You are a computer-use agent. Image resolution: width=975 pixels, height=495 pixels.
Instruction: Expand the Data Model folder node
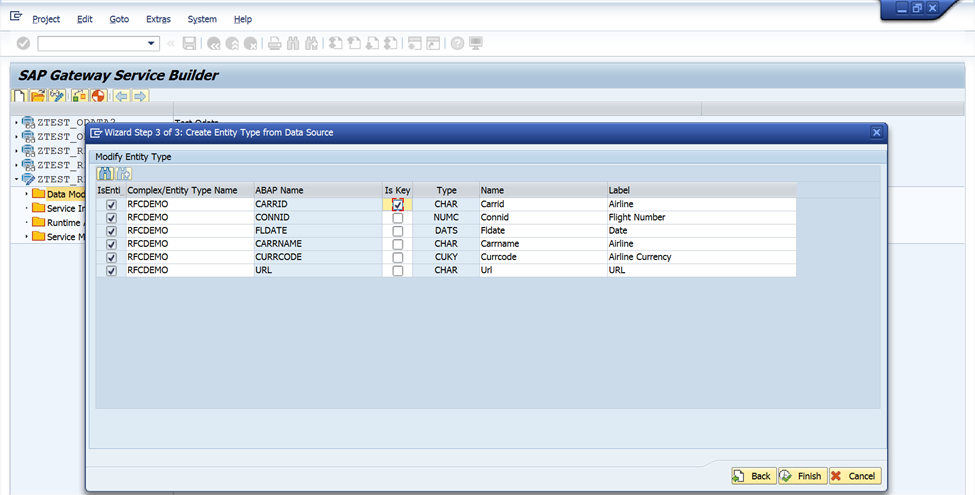(x=27, y=194)
